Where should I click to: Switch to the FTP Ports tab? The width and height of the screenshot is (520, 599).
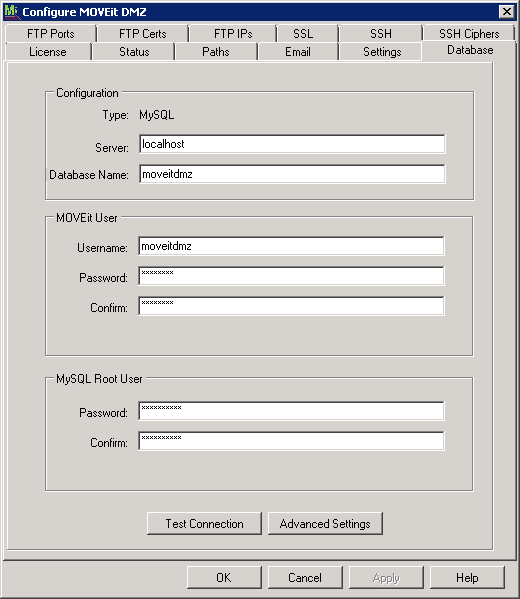pos(50,34)
